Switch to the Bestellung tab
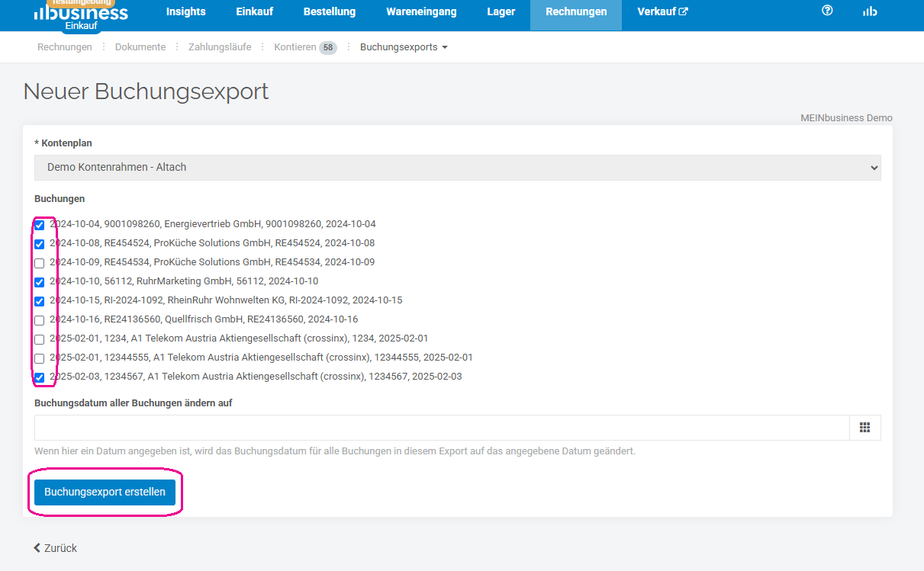The image size is (924, 571). click(330, 11)
